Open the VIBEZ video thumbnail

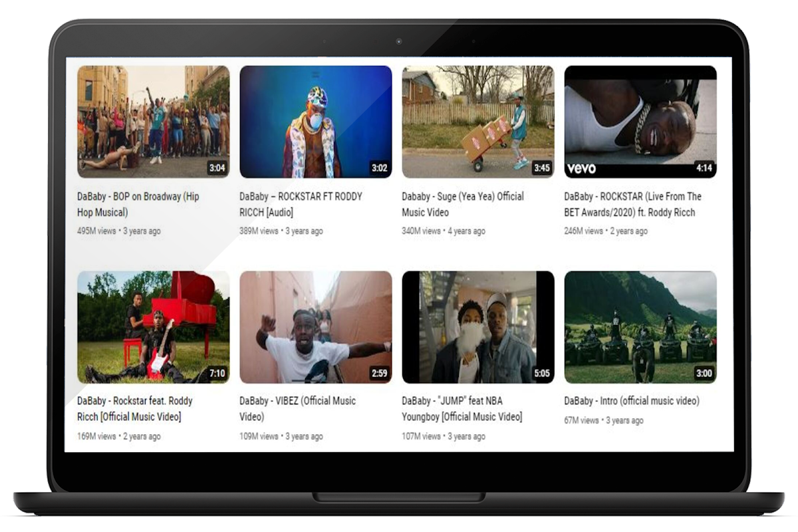tap(316, 327)
